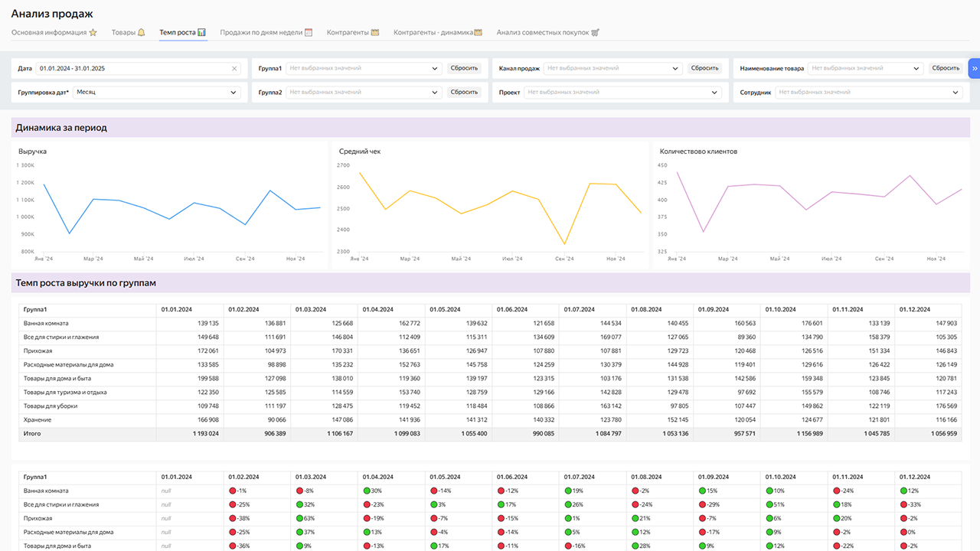The height and width of the screenshot is (551, 980).
Task: Reset the Группа1 filter with Сбросить
Action: [x=464, y=68]
